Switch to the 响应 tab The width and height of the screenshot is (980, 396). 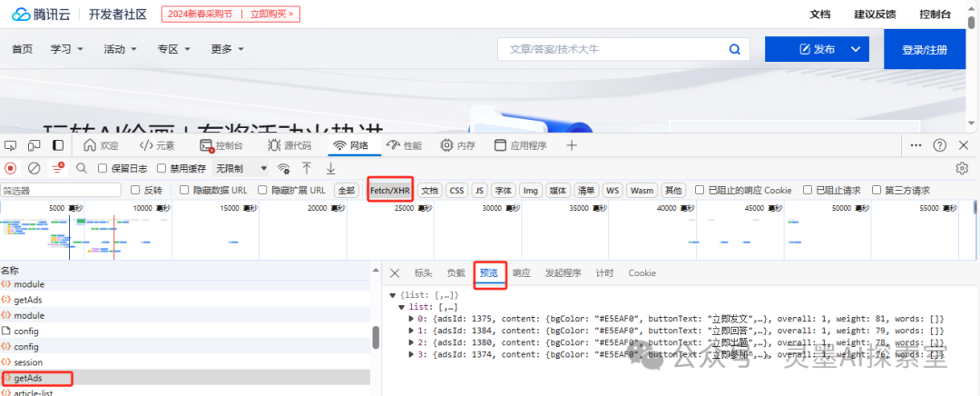pyautogui.click(x=521, y=273)
